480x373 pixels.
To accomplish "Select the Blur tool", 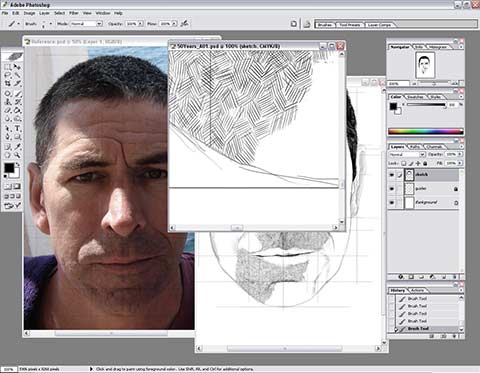I will click(x=8, y=119).
